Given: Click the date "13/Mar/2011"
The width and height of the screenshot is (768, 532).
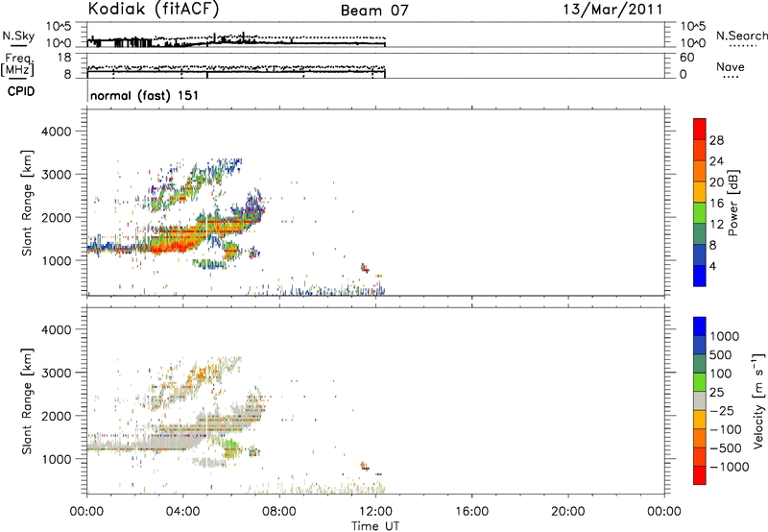Looking at the screenshot, I should 612,10.
